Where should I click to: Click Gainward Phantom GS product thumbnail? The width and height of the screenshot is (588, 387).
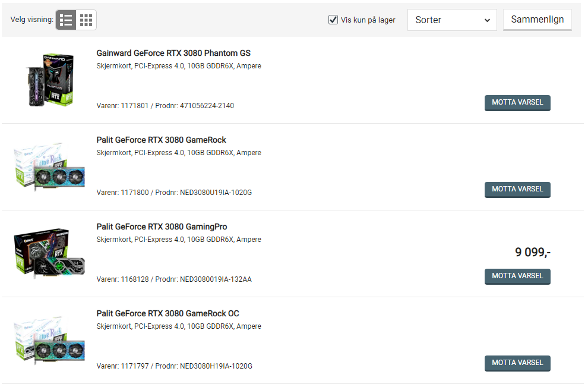[50, 80]
